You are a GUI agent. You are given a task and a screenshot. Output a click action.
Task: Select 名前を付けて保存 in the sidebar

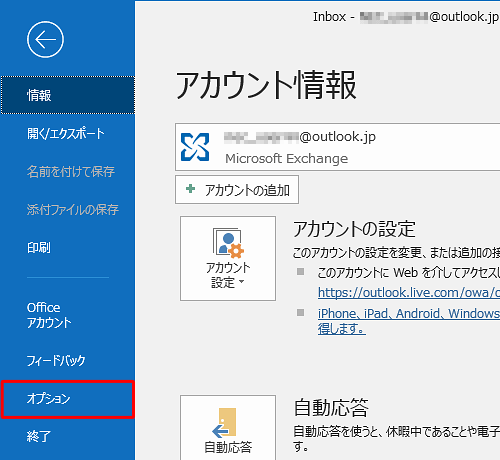point(68,172)
